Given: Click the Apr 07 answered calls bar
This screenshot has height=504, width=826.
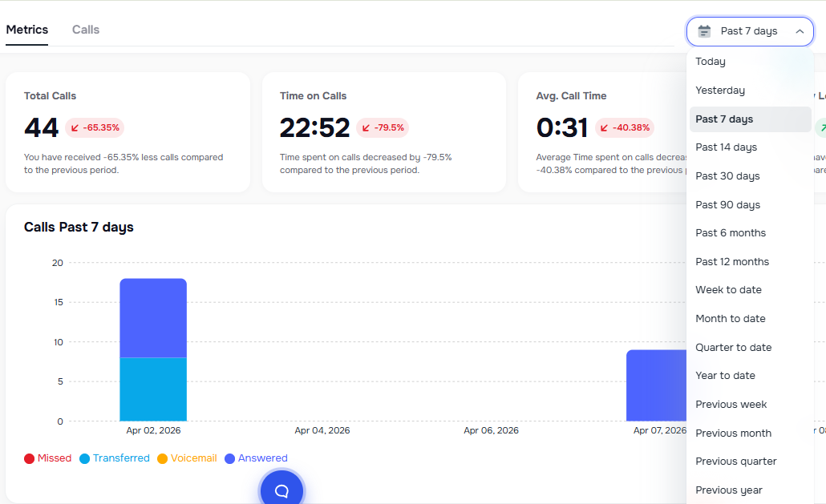Looking at the screenshot, I should [x=655, y=385].
